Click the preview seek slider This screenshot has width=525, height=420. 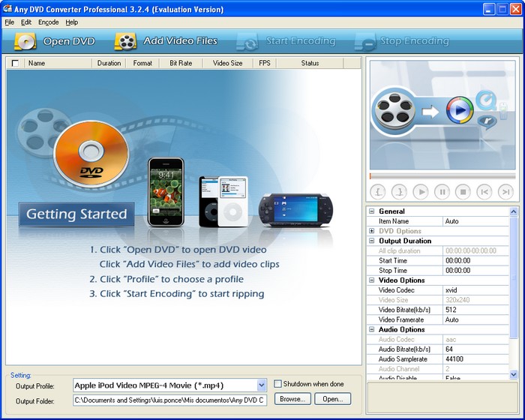click(x=442, y=176)
